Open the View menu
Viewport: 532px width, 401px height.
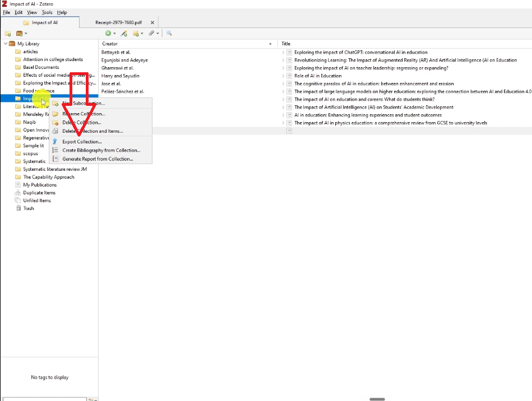[x=32, y=12]
